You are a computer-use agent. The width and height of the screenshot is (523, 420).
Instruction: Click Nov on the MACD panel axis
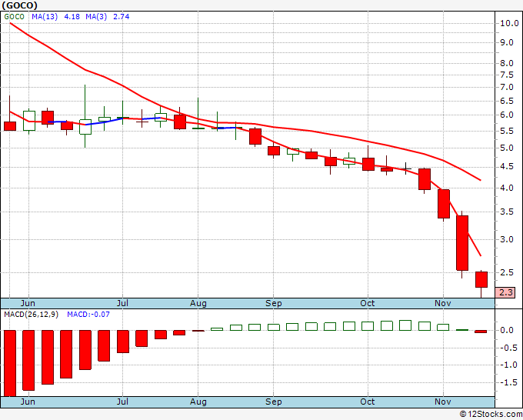click(442, 402)
